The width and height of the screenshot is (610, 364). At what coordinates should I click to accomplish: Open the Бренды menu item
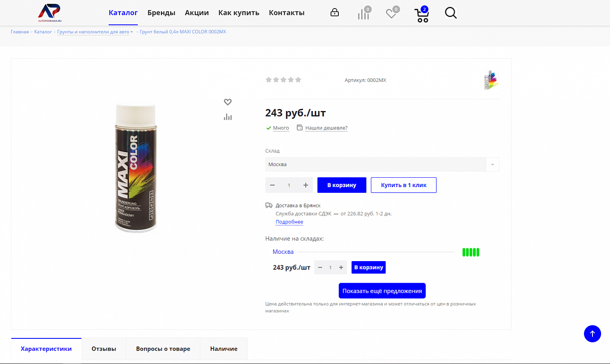[161, 13]
